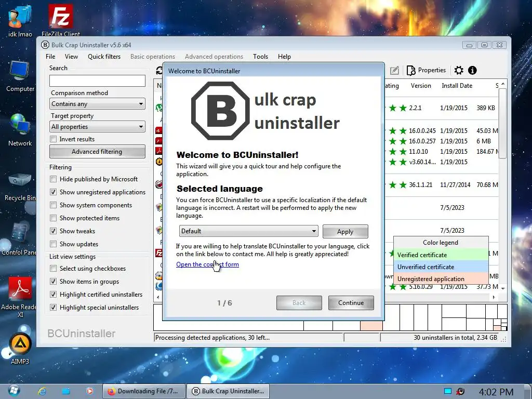Enable Show protected items
Screen dimensions: 532x399
point(54,218)
